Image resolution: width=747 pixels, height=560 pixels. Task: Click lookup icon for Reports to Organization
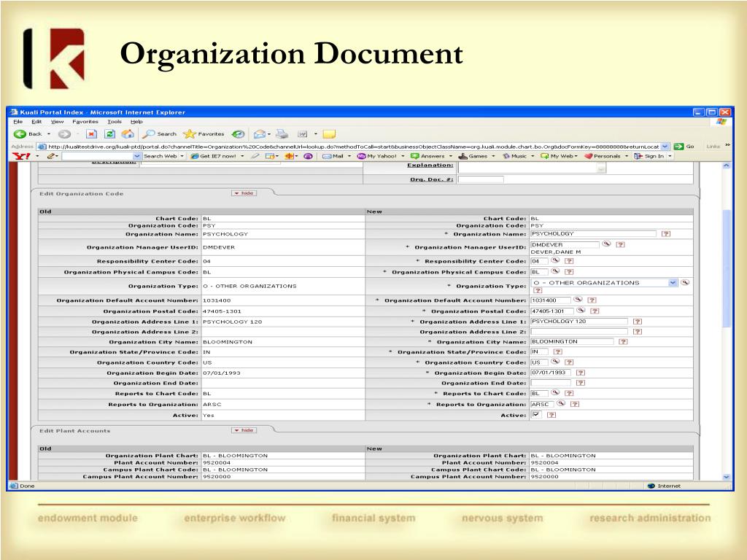click(x=561, y=404)
